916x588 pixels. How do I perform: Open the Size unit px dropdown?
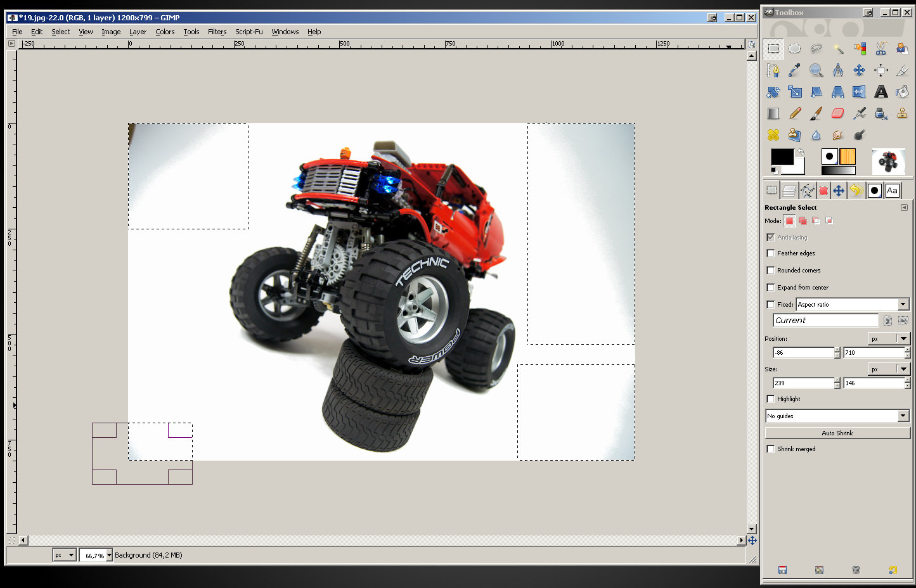[x=889, y=369]
